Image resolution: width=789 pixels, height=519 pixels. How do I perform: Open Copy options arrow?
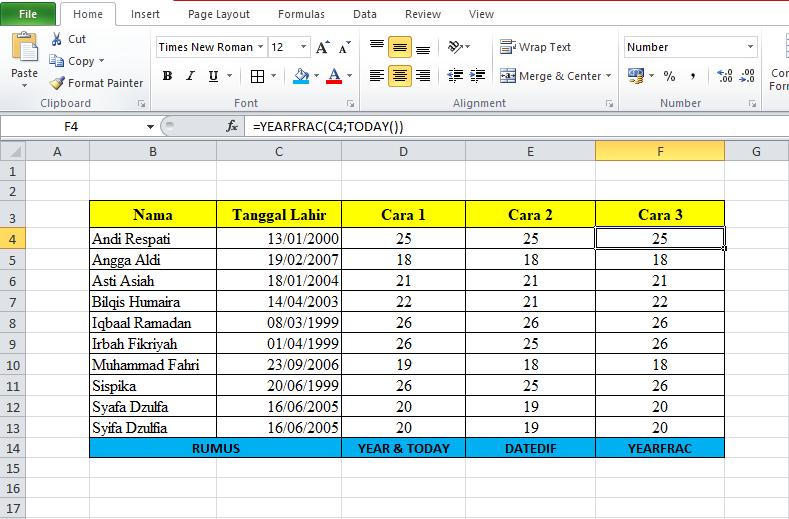101,61
